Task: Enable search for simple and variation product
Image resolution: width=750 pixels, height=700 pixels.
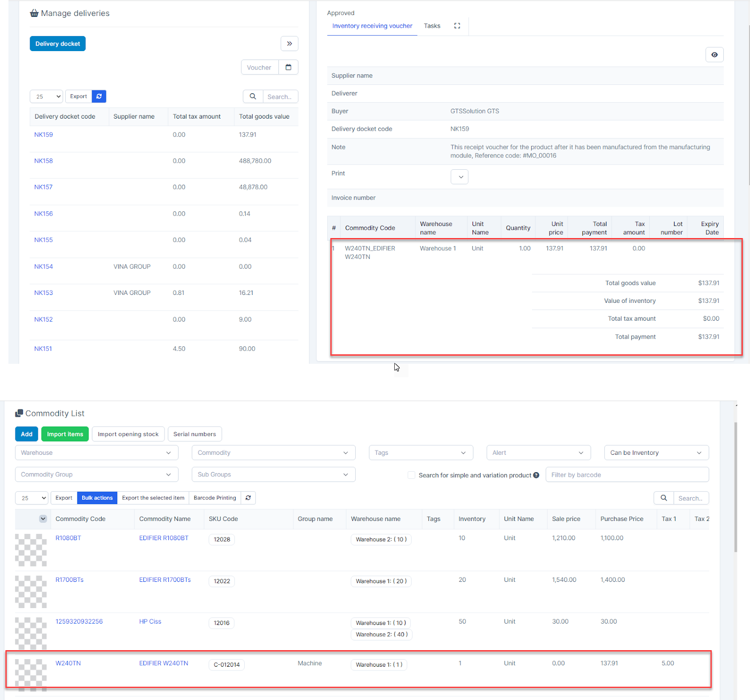Action: [412, 475]
